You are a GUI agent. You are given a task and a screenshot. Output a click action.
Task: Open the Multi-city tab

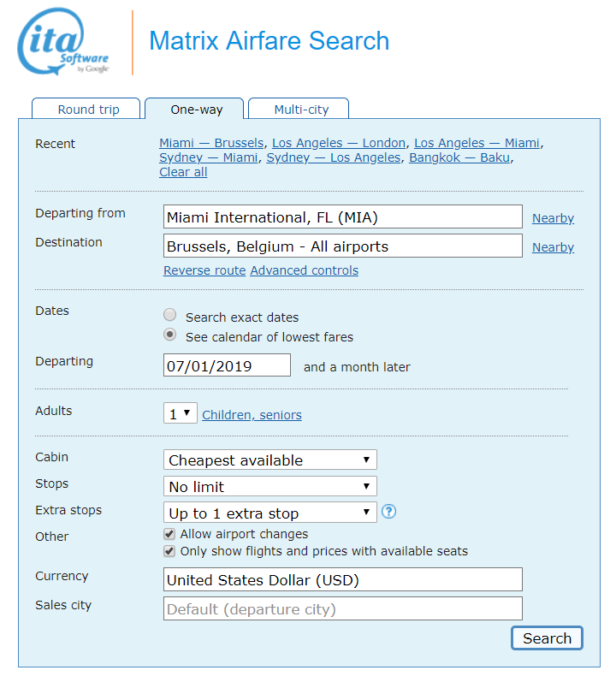click(x=299, y=109)
